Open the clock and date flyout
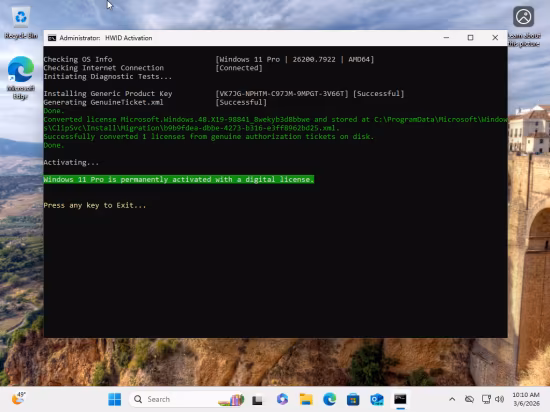The height and width of the screenshot is (412, 550). 526,399
